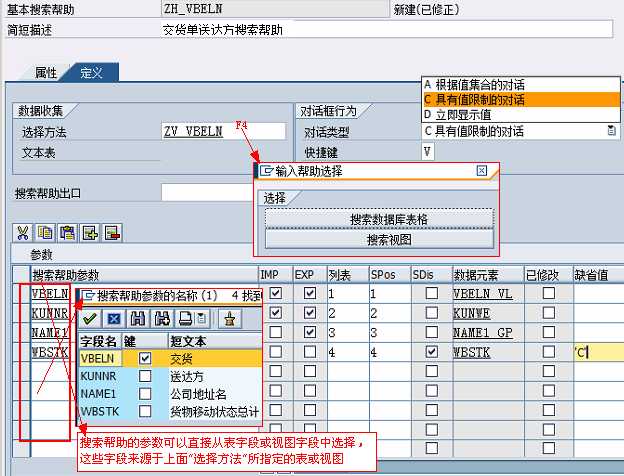
Task: Click the Delete Row icon
Action: pyautogui.click(x=113, y=233)
